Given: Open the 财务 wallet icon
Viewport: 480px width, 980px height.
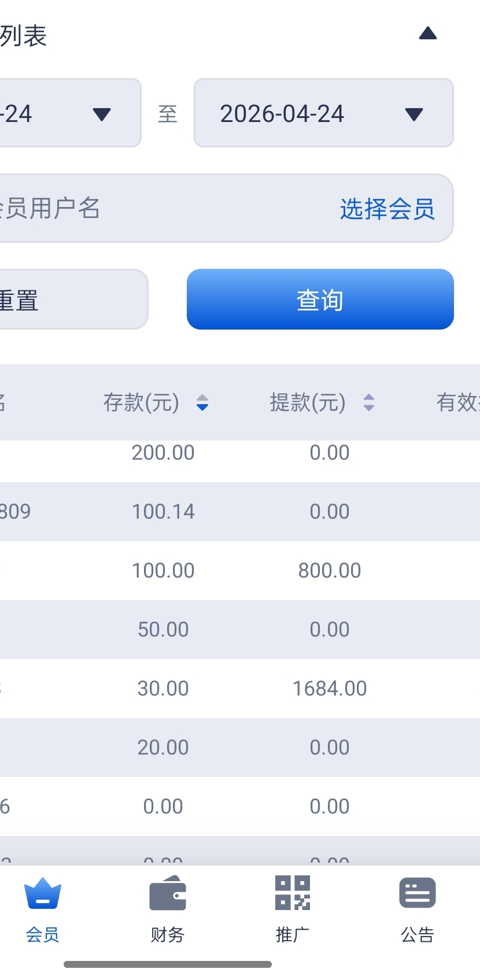Looking at the screenshot, I should (x=168, y=894).
